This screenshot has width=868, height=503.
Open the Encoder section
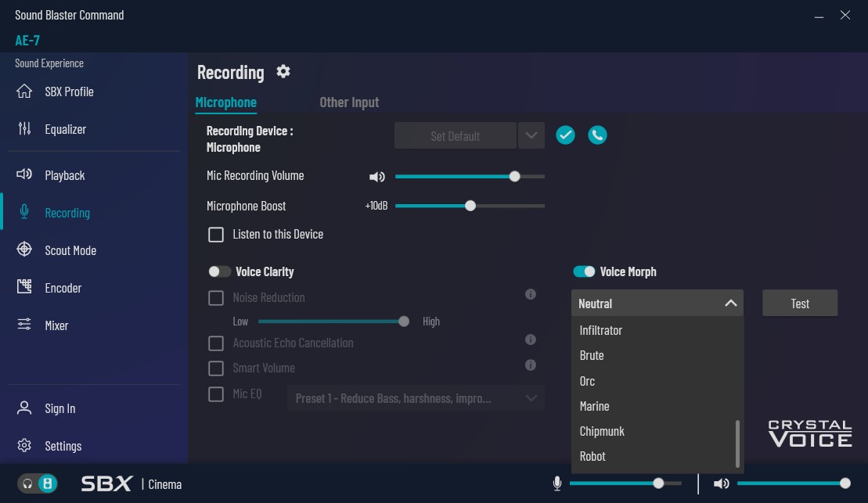point(63,288)
